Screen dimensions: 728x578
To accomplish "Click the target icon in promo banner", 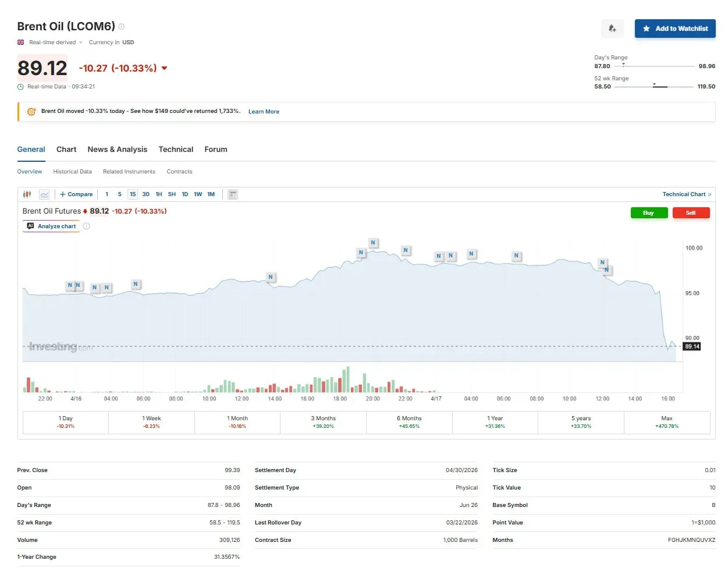I will click(31, 112).
